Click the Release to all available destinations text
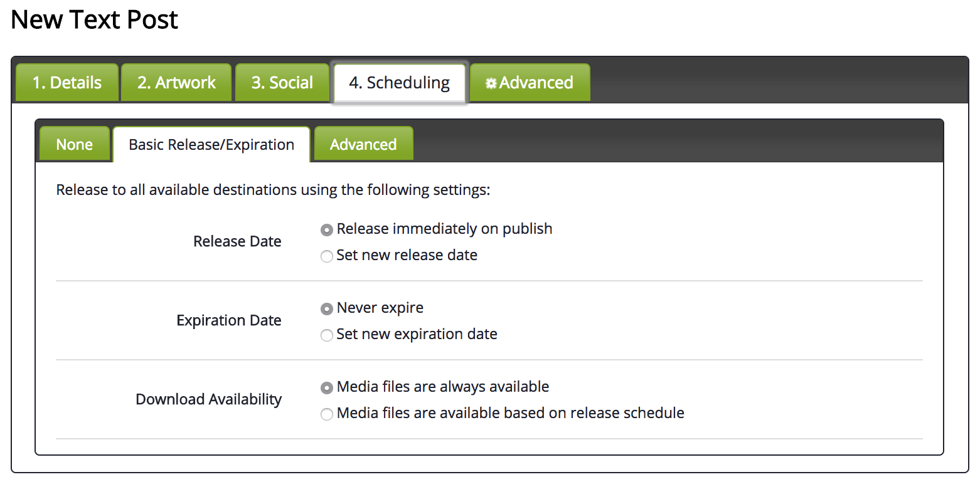This screenshot has height=477, width=980. tap(273, 190)
